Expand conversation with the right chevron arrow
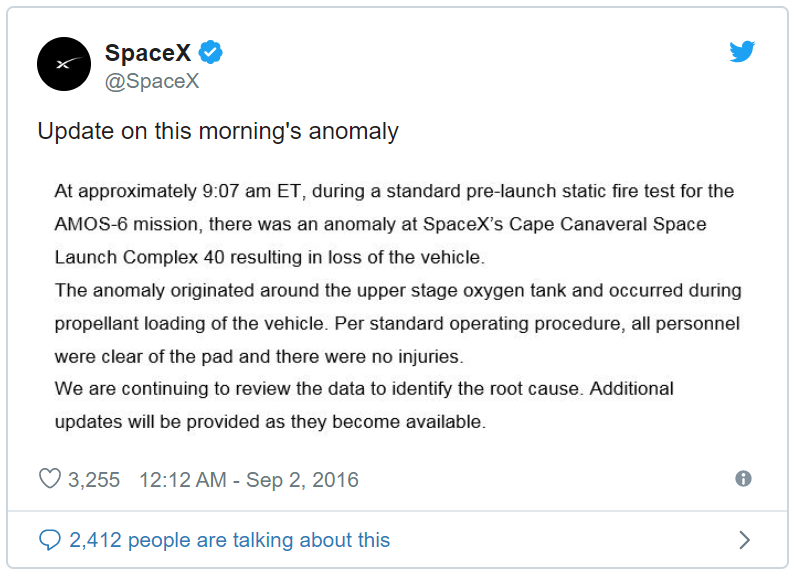Screen dimensions: 809x587 [x=744, y=541]
